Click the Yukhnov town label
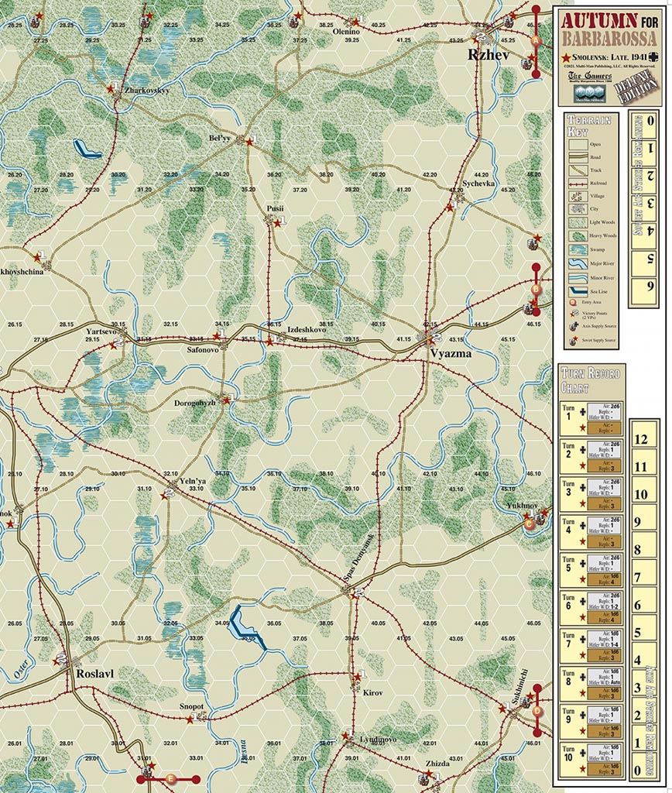Viewport: 672px width, 793px height. tap(521, 505)
